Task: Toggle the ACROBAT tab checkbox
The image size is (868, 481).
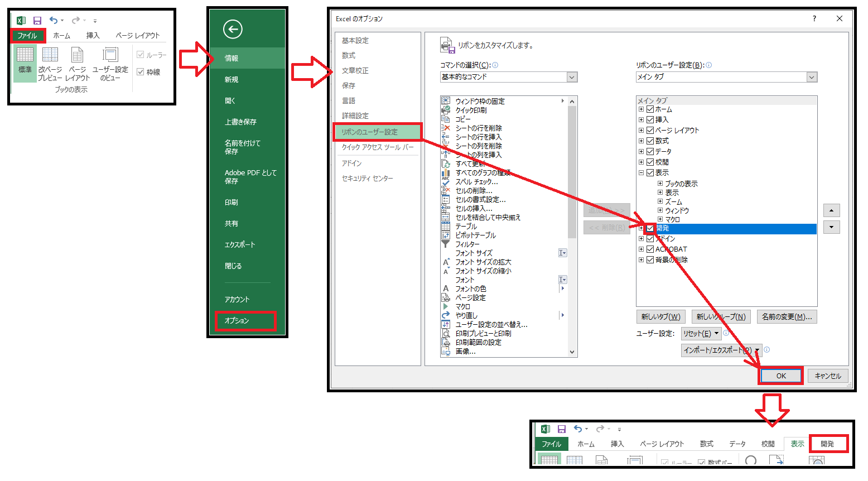Action: tap(650, 249)
